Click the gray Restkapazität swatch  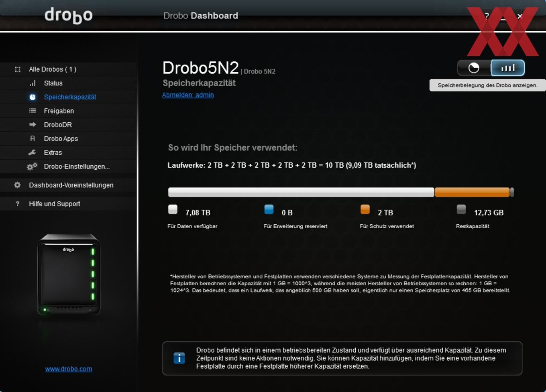coord(461,209)
